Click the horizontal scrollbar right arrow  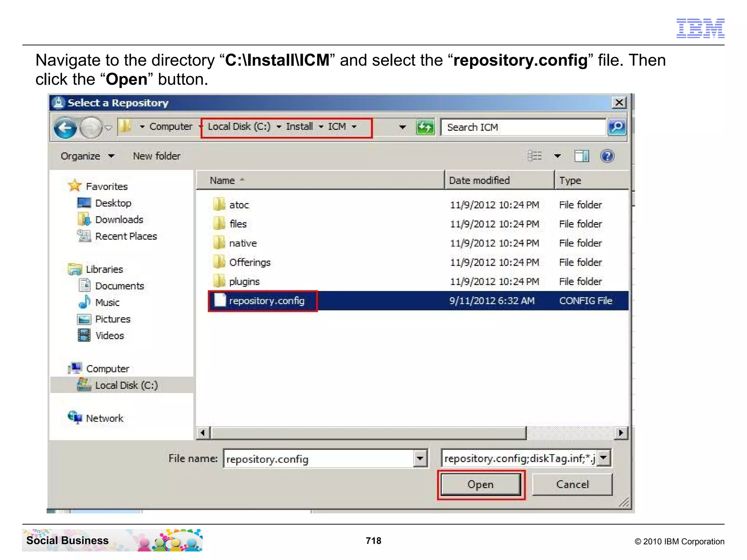click(x=621, y=433)
